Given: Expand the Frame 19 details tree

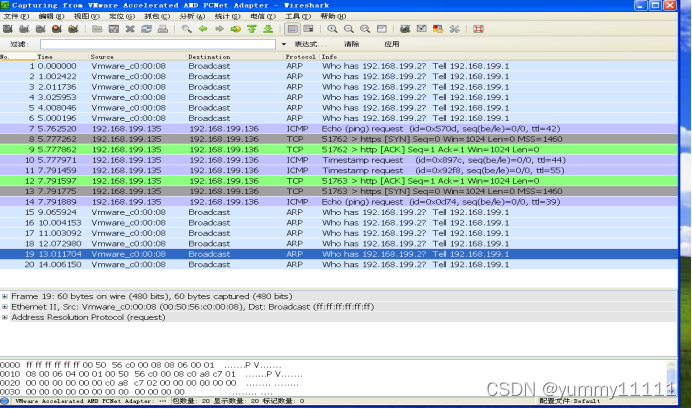Looking at the screenshot, I should coord(5,297).
